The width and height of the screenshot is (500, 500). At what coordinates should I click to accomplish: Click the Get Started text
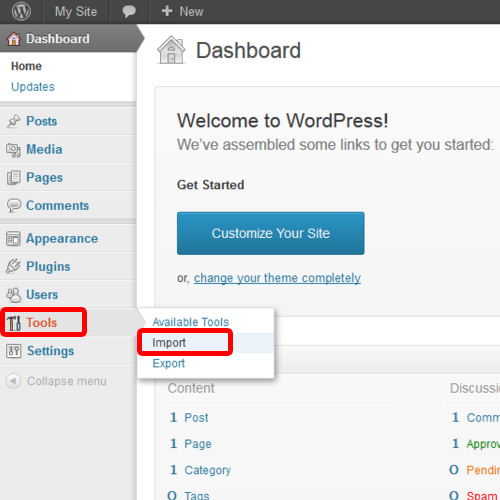click(x=211, y=185)
